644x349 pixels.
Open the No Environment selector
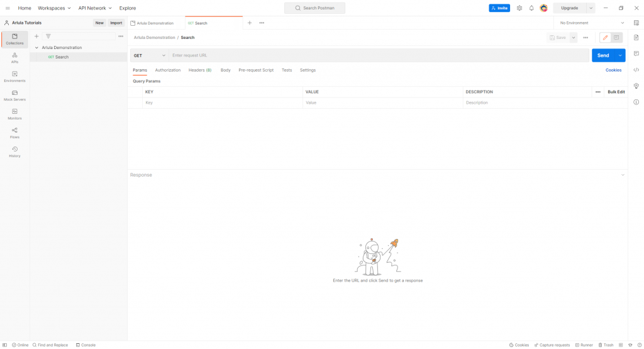[592, 23]
